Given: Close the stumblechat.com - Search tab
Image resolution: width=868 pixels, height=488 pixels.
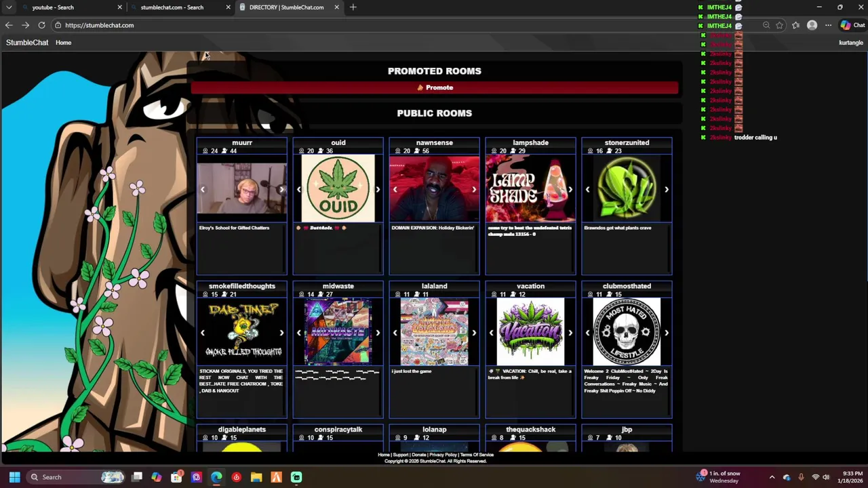Looking at the screenshot, I should click(229, 7).
